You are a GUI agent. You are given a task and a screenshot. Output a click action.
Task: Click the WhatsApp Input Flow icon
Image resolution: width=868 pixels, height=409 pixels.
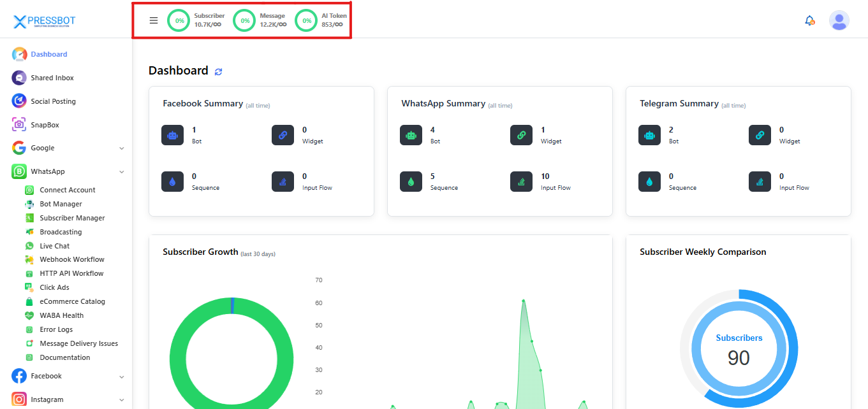pyautogui.click(x=521, y=182)
